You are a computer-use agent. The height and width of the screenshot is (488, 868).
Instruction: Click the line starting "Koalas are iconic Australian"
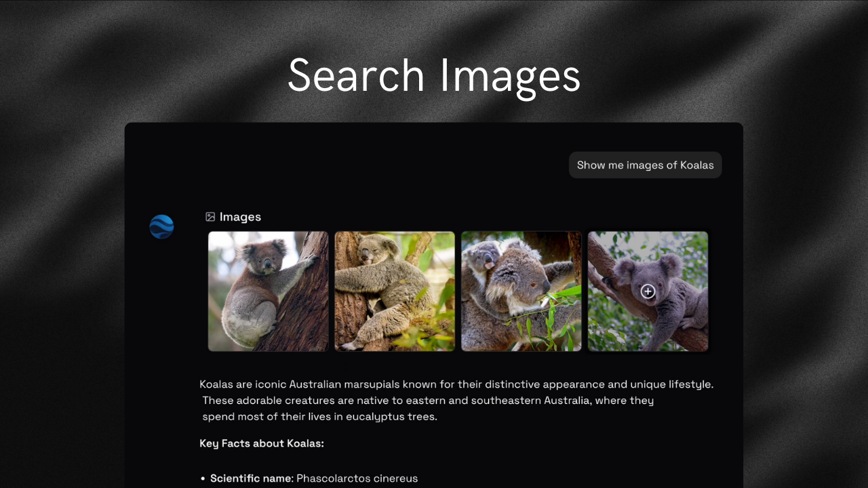click(x=456, y=384)
